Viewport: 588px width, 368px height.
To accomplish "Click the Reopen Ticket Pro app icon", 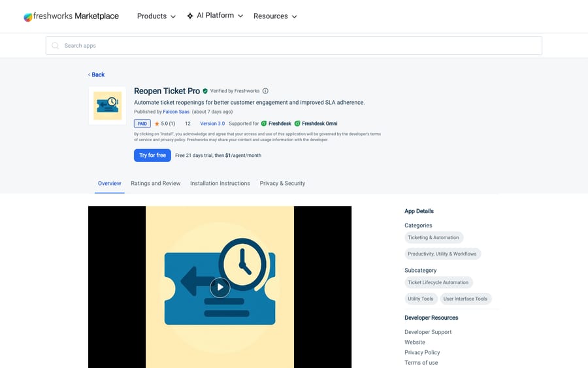I will (107, 105).
